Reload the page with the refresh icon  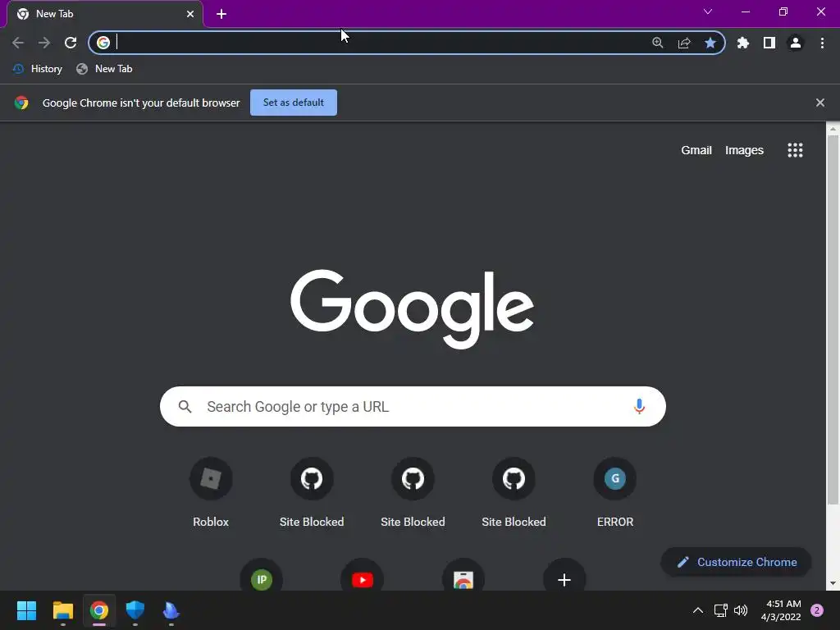pyautogui.click(x=71, y=43)
